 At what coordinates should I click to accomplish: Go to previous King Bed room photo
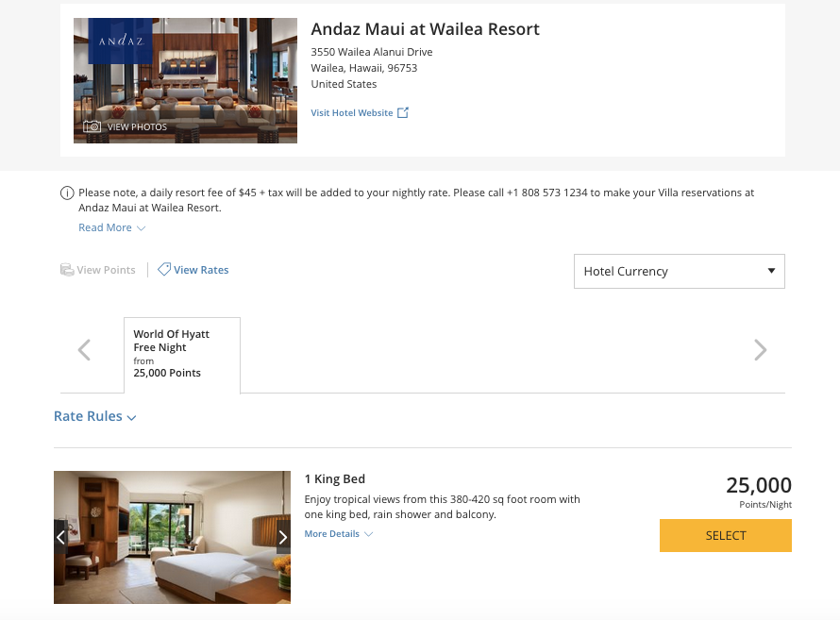[60, 537]
